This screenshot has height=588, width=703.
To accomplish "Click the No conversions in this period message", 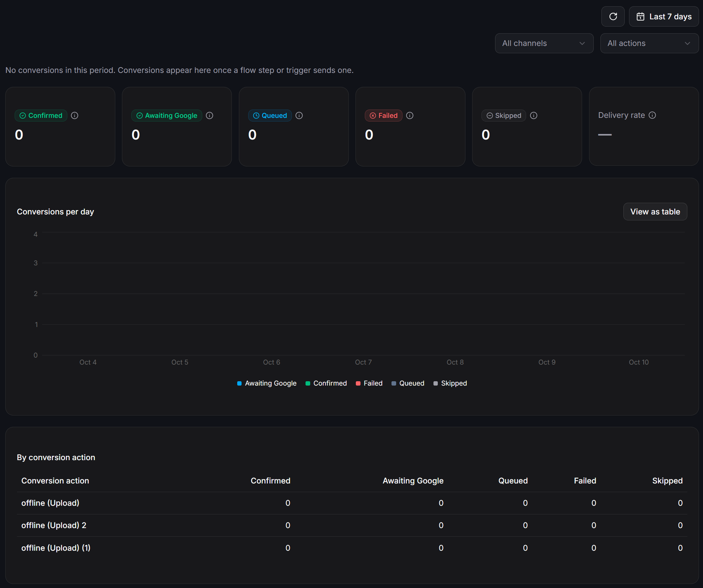I will 180,70.
